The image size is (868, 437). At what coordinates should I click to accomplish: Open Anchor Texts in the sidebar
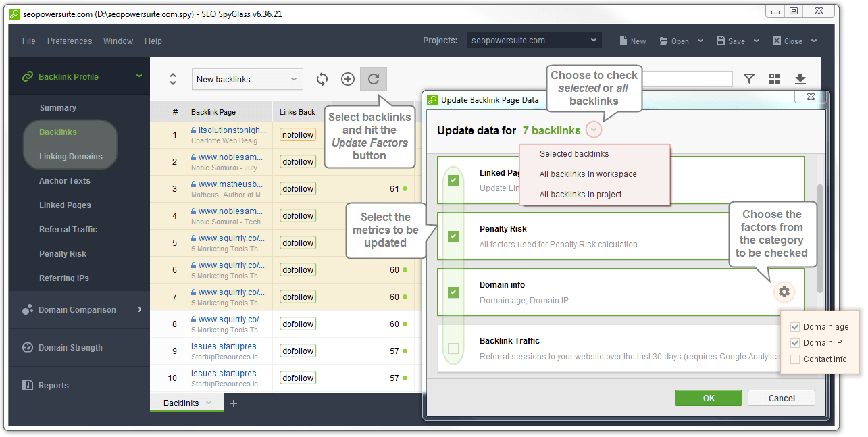tap(65, 181)
